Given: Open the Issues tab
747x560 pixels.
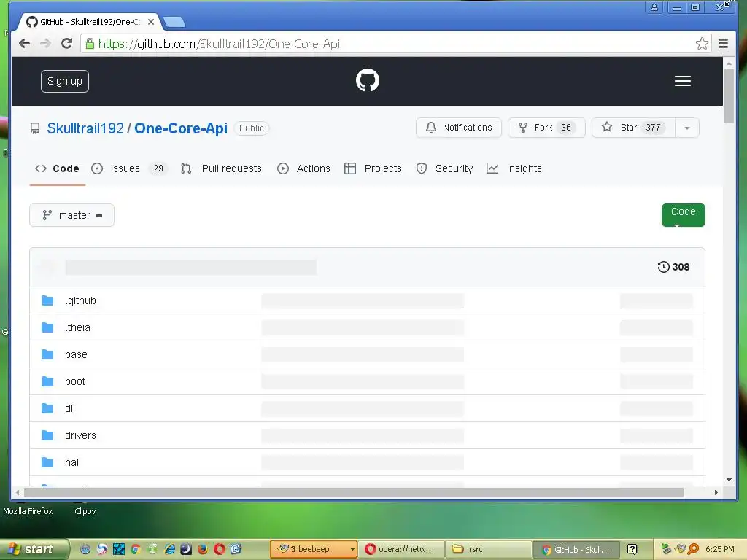Looking at the screenshot, I should click(129, 168).
